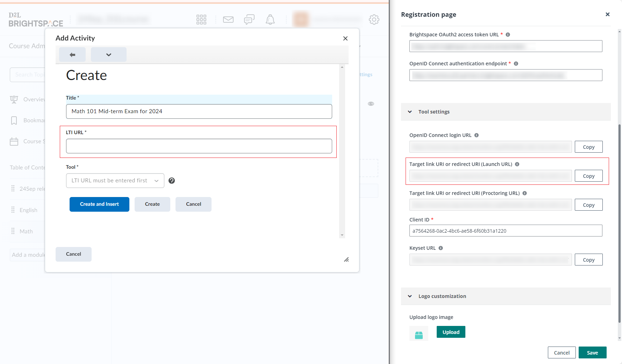The width and height of the screenshot is (622, 364).
Task: Close the Registration page panel
Action: [x=608, y=14]
